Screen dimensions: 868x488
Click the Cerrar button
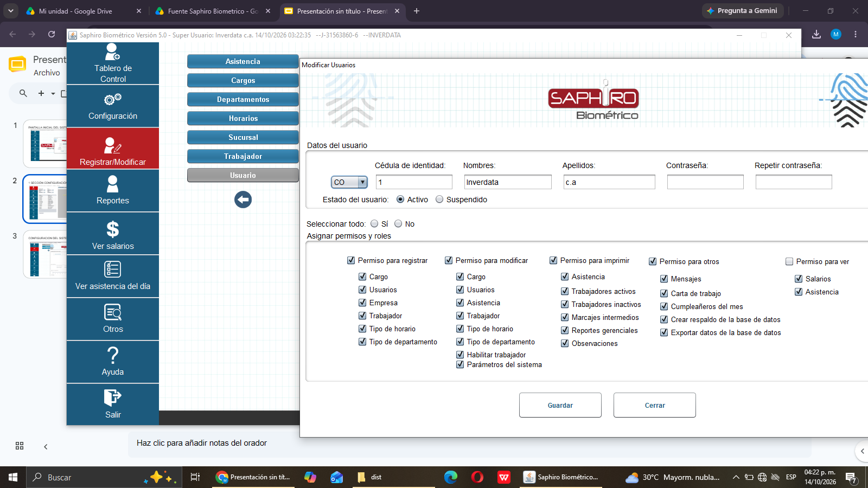[655, 405]
